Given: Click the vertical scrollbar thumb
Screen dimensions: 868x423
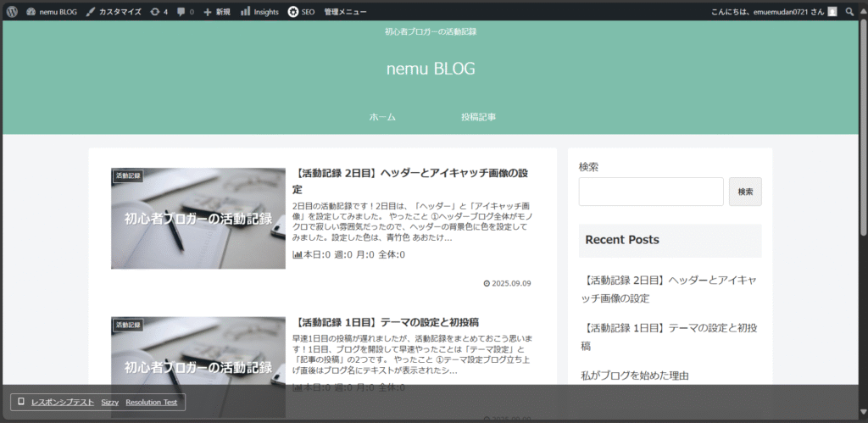Looking at the screenshot, I should 864,129.
